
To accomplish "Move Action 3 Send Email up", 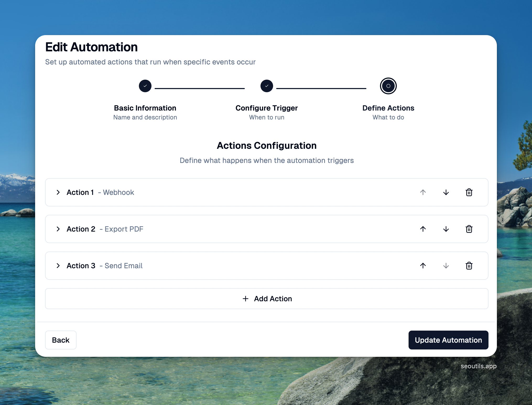I will [x=423, y=266].
